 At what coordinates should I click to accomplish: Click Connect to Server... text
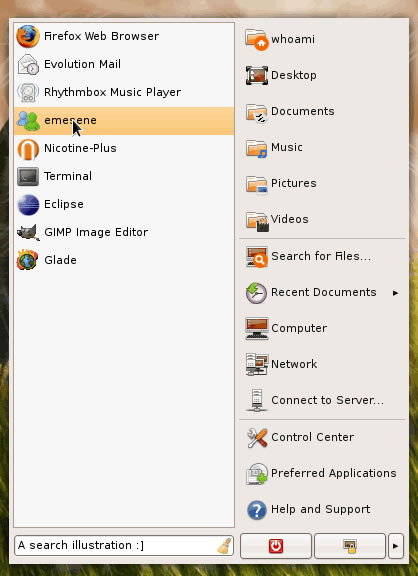tap(327, 400)
